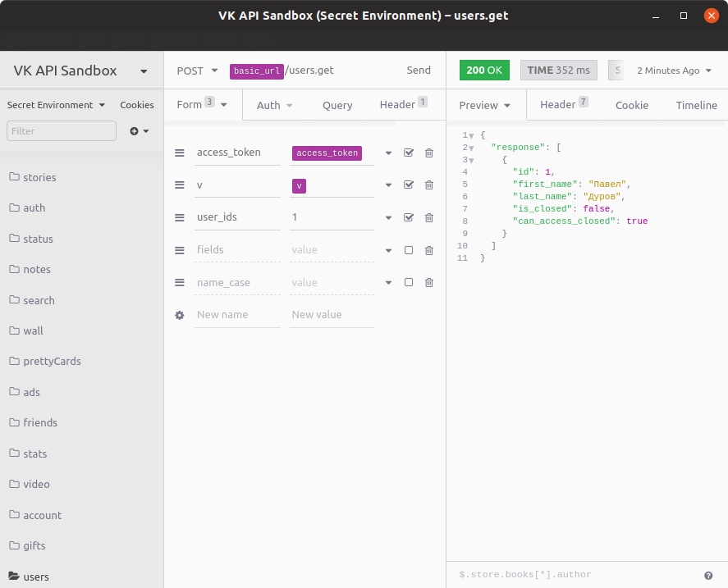Click the response JSONPath filter field
The image size is (728, 588).
pos(575,575)
